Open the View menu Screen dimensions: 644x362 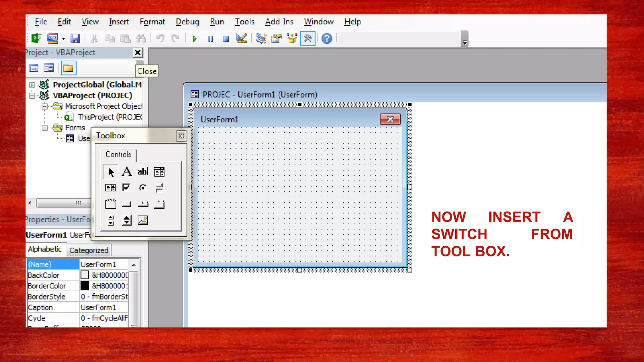tap(90, 22)
